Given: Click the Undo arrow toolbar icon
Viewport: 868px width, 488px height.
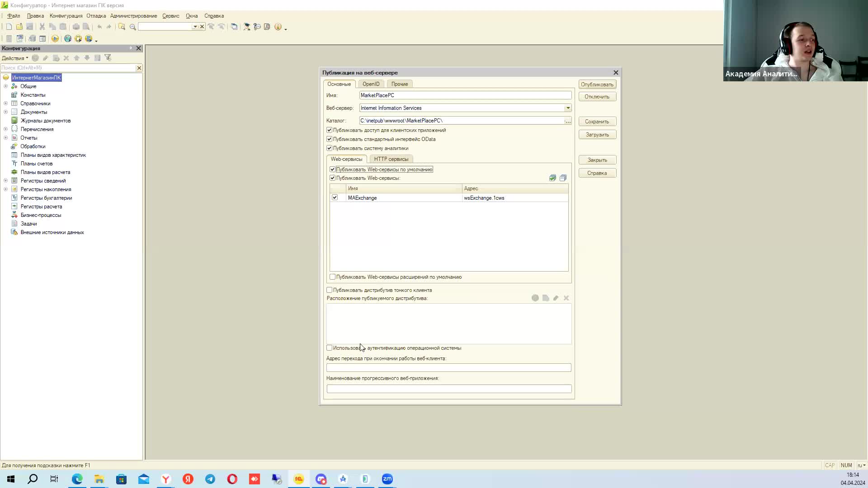Looking at the screenshot, I should (99, 27).
